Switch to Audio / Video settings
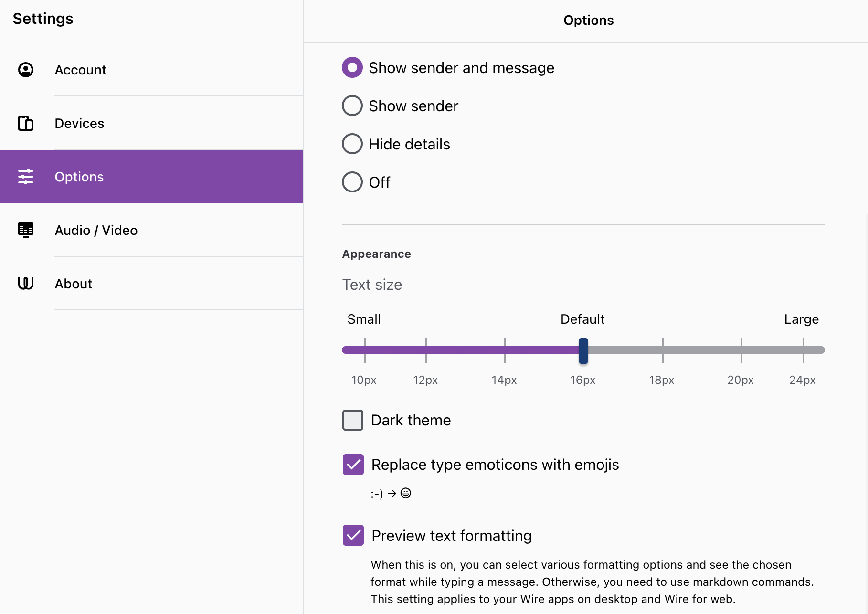This screenshot has width=868, height=614. click(x=96, y=230)
